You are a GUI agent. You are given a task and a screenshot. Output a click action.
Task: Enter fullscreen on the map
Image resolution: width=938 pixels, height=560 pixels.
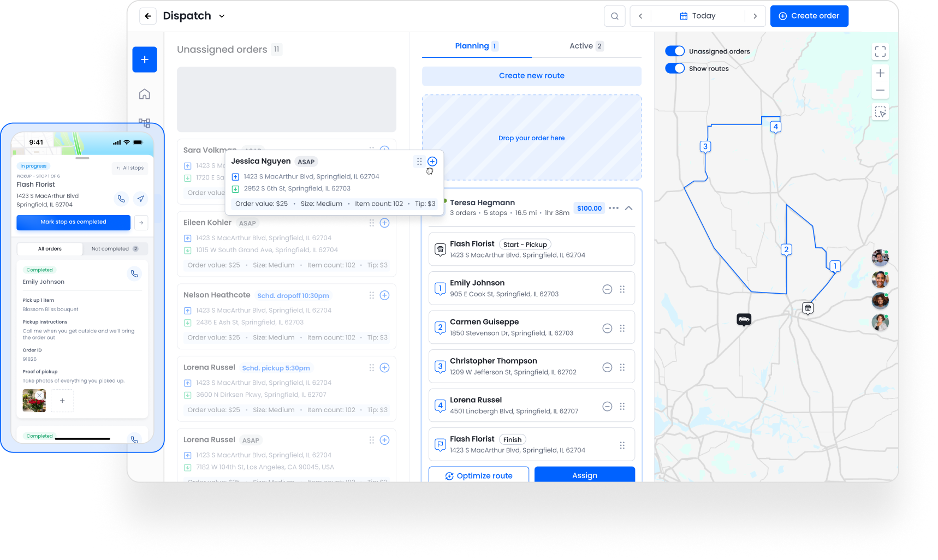pyautogui.click(x=880, y=51)
